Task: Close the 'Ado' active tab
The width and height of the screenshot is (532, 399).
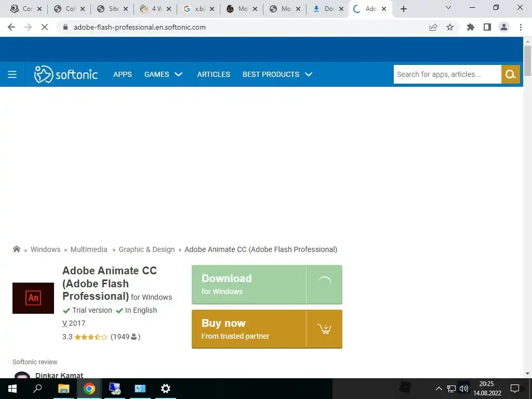Action: tap(384, 9)
